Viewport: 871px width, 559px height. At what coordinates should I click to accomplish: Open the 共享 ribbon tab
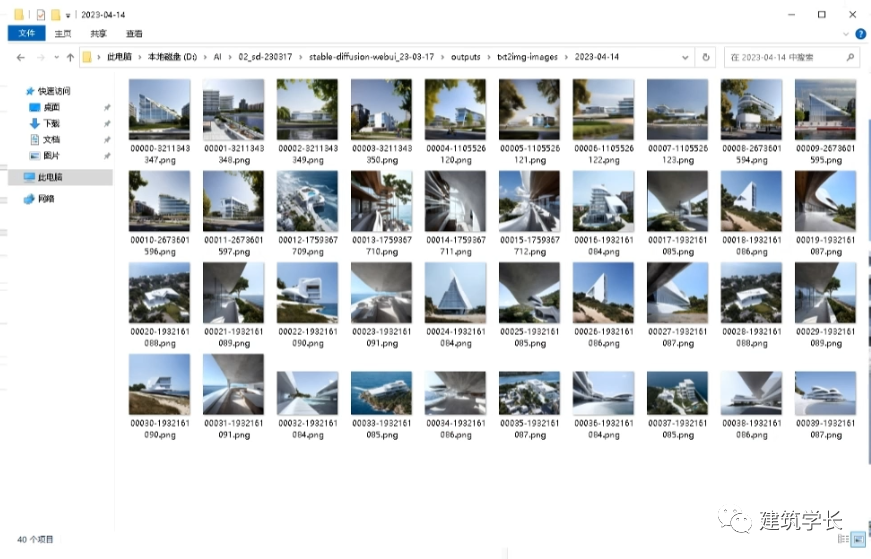coord(98,34)
